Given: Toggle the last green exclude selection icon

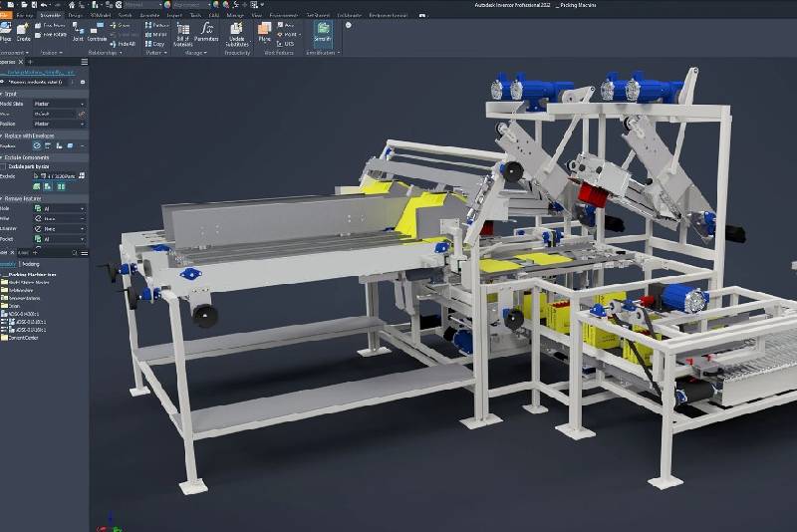Looking at the screenshot, I should click(x=61, y=186).
